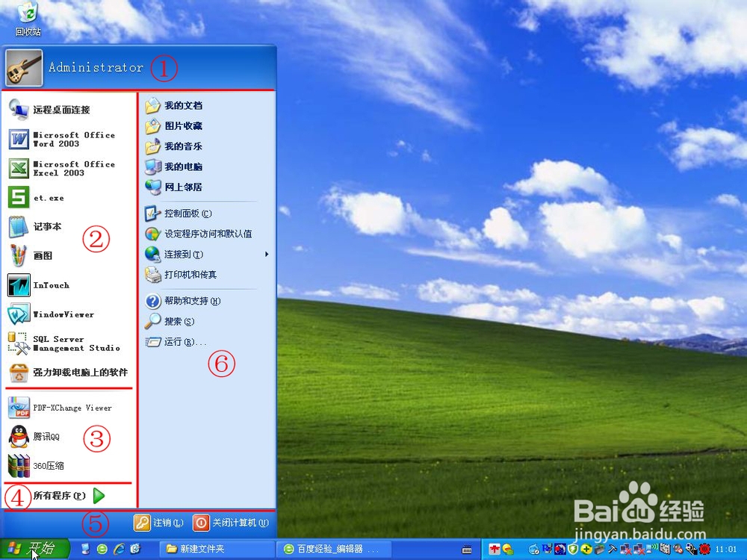Screen dimensions: 747x560
Task: Switch to 百度经验_编辑器 taskbar window
Action: (335, 549)
